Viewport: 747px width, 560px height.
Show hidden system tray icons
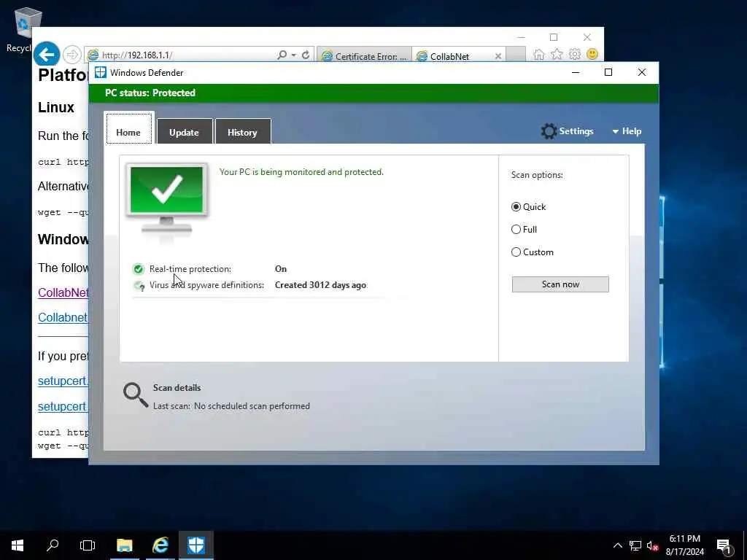click(617, 545)
